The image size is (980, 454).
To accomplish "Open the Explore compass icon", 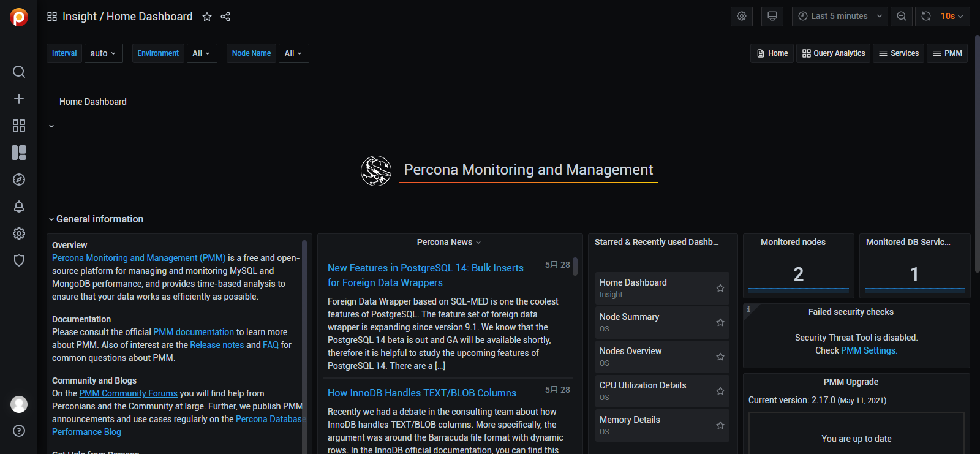I will 19,180.
